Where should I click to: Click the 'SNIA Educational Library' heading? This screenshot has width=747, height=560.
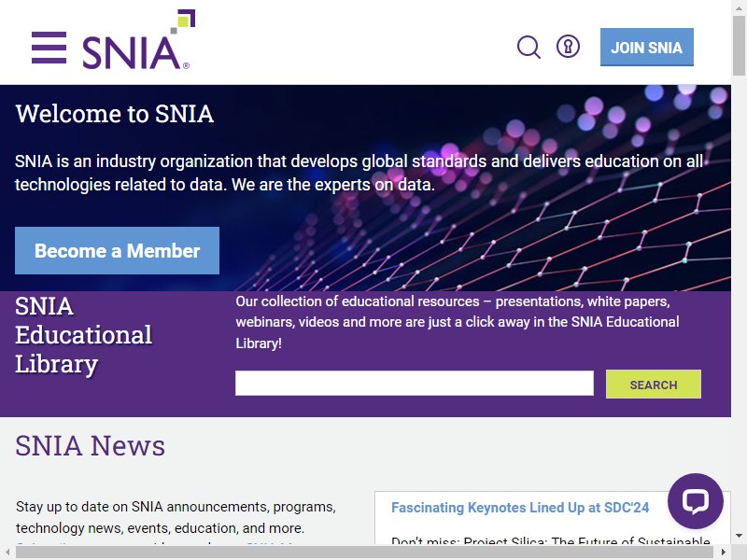[x=83, y=335]
